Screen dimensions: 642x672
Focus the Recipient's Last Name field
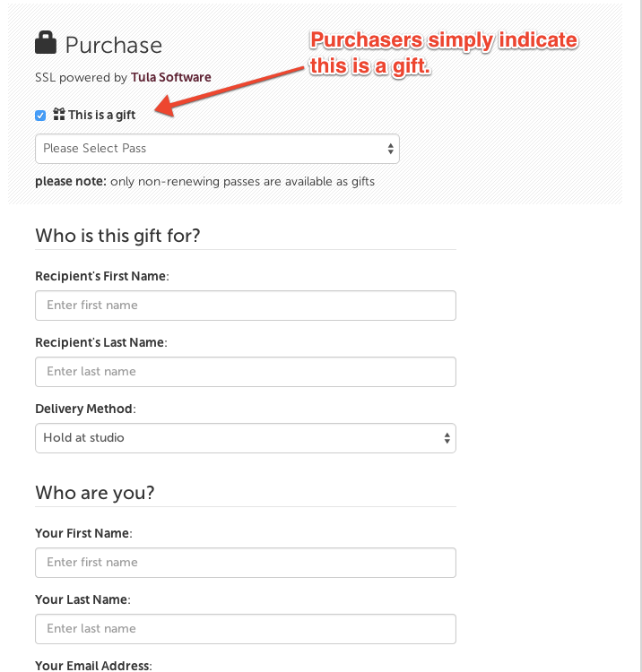(246, 372)
